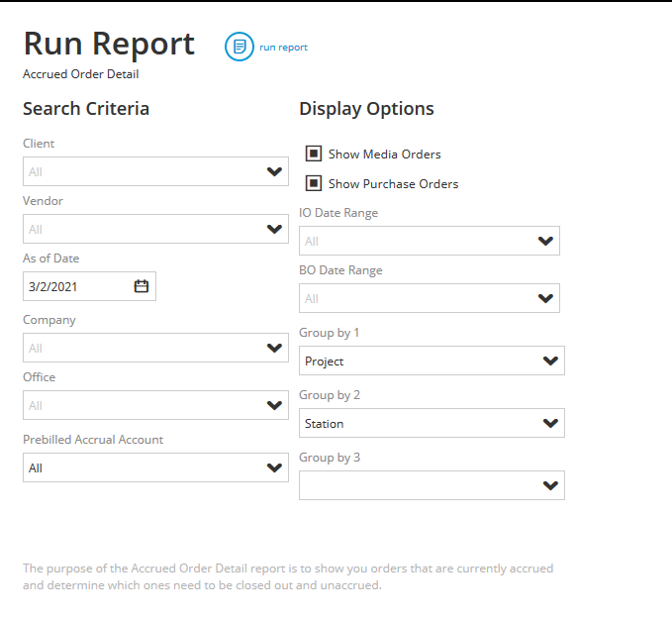Toggle the Show Purchase Orders checkbox
Image resolution: width=672 pixels, height=620 pixels.
(x=314, y=183)
